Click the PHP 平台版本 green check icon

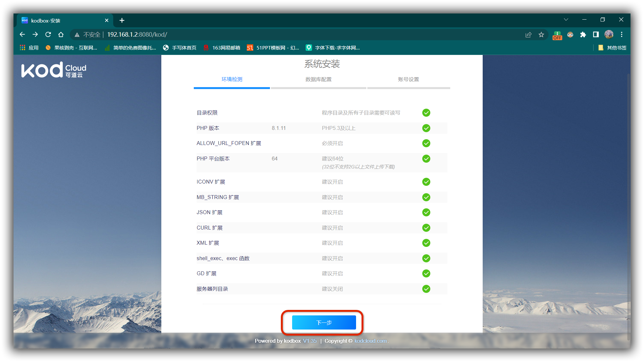[x=426, y=159]
